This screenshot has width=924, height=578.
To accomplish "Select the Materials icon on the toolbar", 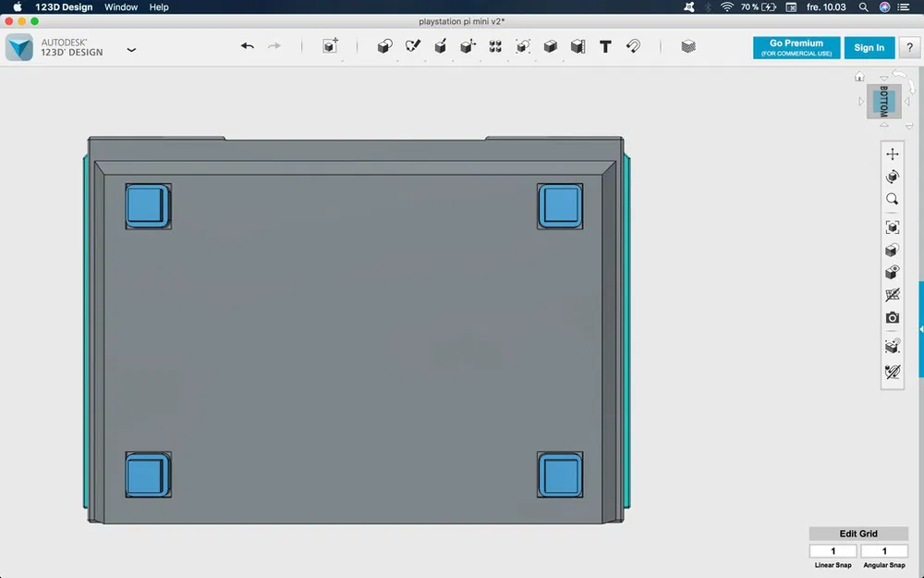I will point(687,46).
